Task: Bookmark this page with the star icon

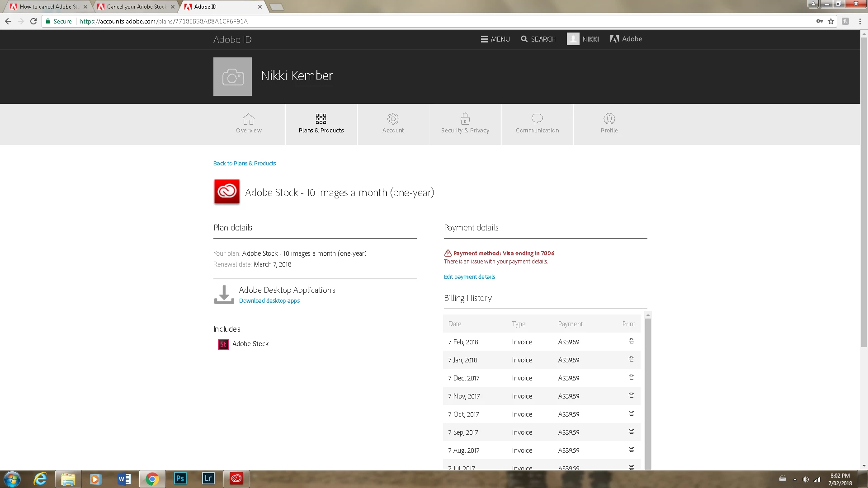Action: pyautogui.click(x=831, y=21)
